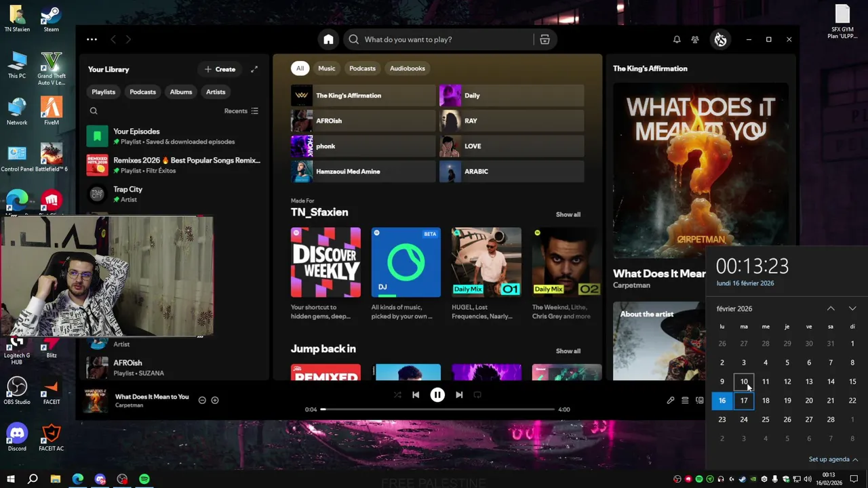Open Remixes 2026 playlist in library

pos(174,165)
